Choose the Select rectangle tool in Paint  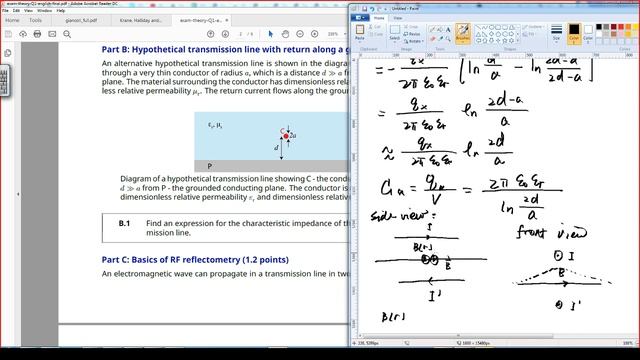click(x=395, y=29)
